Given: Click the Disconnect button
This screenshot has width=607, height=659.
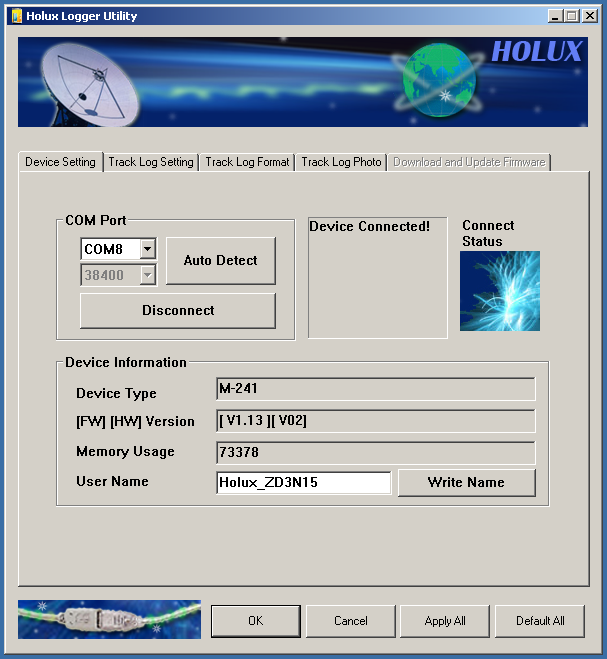Looking at the screenshot, I should tap(178, 310).
